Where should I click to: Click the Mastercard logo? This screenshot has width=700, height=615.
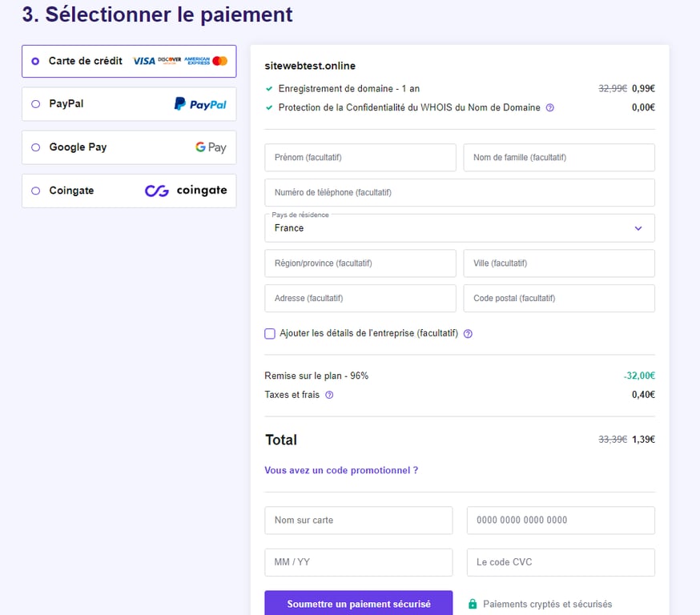tap(220, 61)
